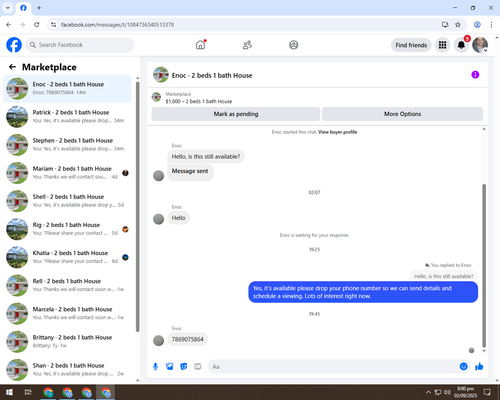
Task: Go back in browser history
Action: pos(9,24)
